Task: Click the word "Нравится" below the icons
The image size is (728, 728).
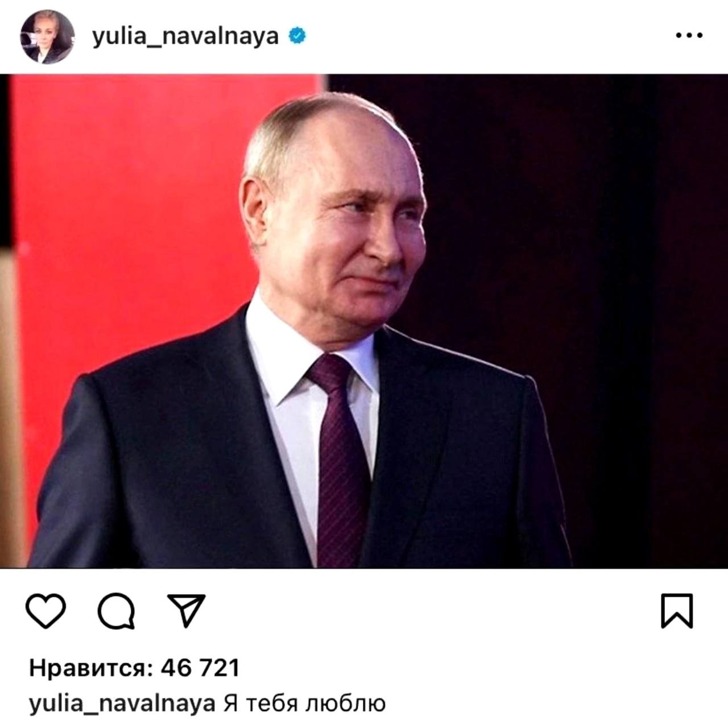Action: 91,668
